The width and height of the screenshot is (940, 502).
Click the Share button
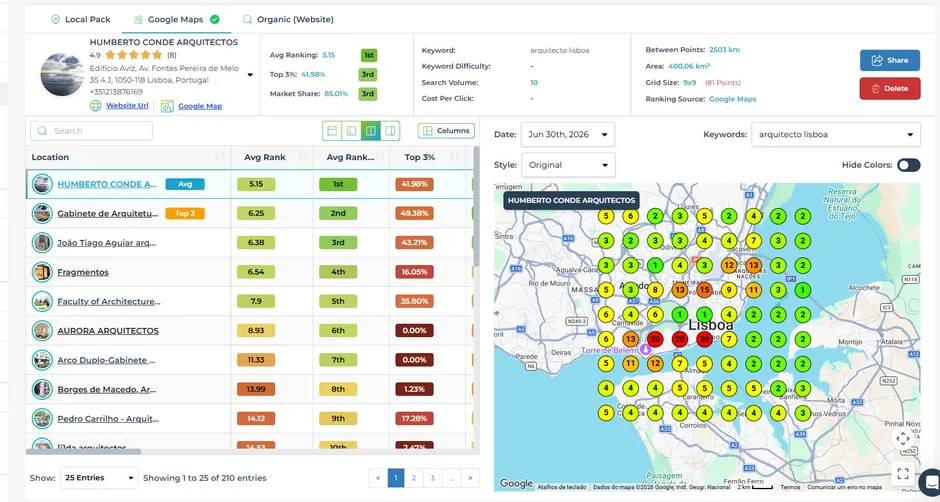pos(890,60)
